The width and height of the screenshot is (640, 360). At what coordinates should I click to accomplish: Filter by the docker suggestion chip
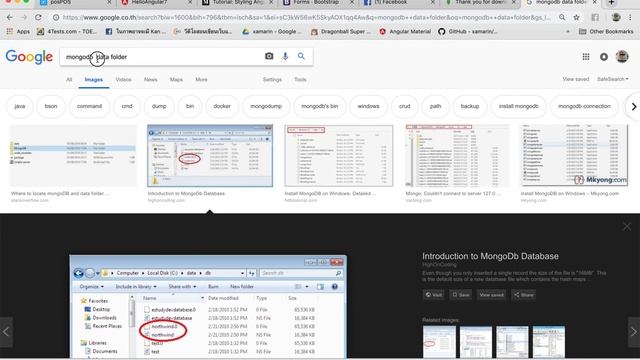222,106
